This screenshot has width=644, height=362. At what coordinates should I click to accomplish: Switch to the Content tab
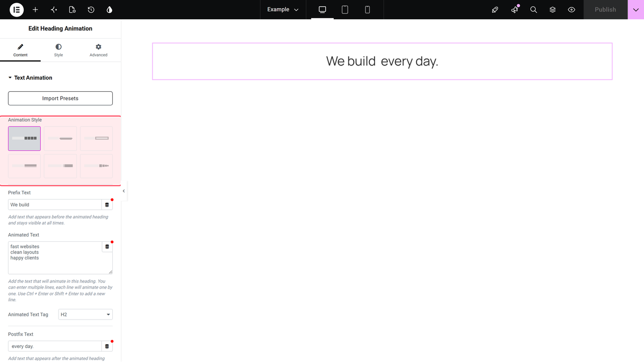pos(20,50)
